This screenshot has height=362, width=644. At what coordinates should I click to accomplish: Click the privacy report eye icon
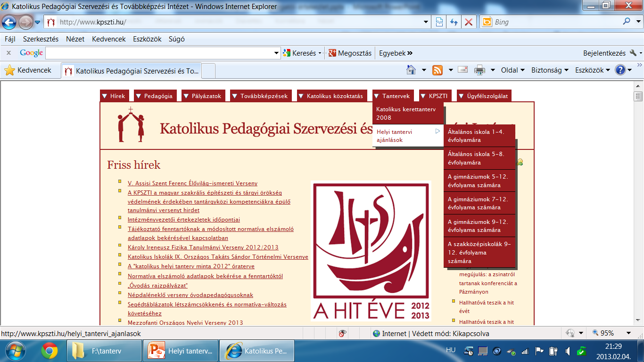coord(343,333)
